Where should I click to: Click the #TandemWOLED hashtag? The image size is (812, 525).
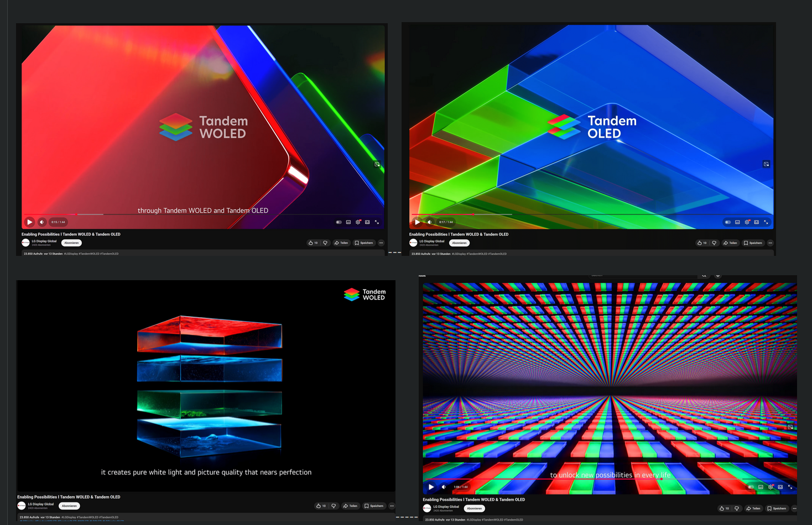click(90, 253)
